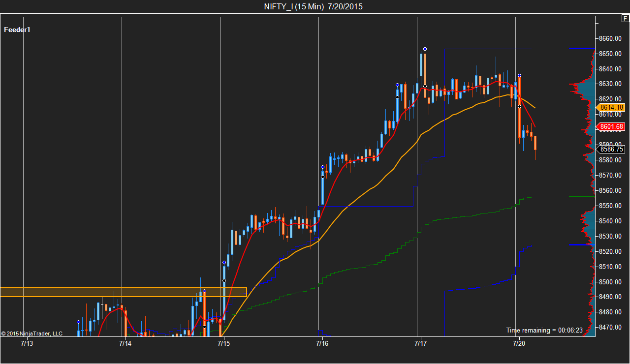Click the 7/14 date label
Image resolution: width=630 pixels, height=364 pixels.
(x=125, y=343)
